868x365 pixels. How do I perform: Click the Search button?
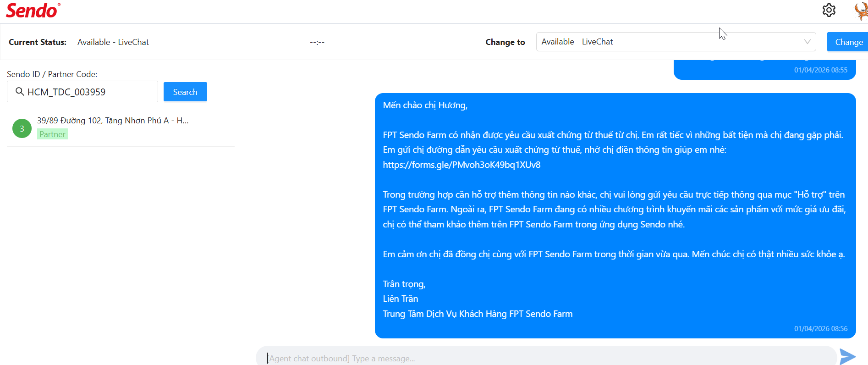click(185, 92)
